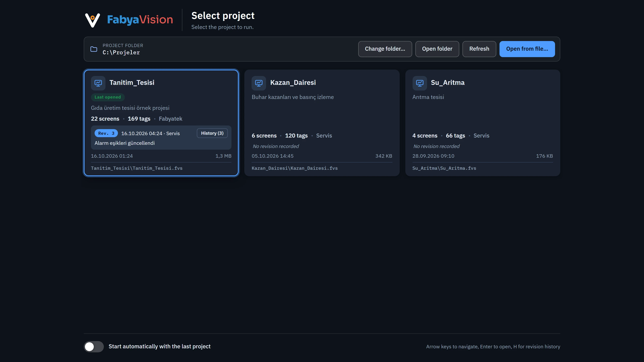This screenshot has width=644, height=362.
Task: Click the '6 screens' count
Action: (264, 136)
